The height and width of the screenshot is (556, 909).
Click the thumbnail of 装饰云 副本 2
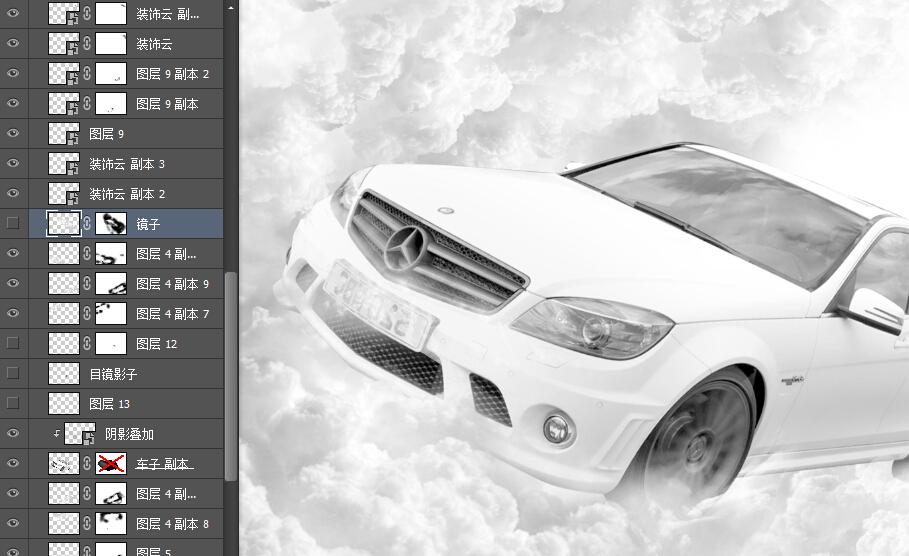pyautogui.click(x=64, y=193)
